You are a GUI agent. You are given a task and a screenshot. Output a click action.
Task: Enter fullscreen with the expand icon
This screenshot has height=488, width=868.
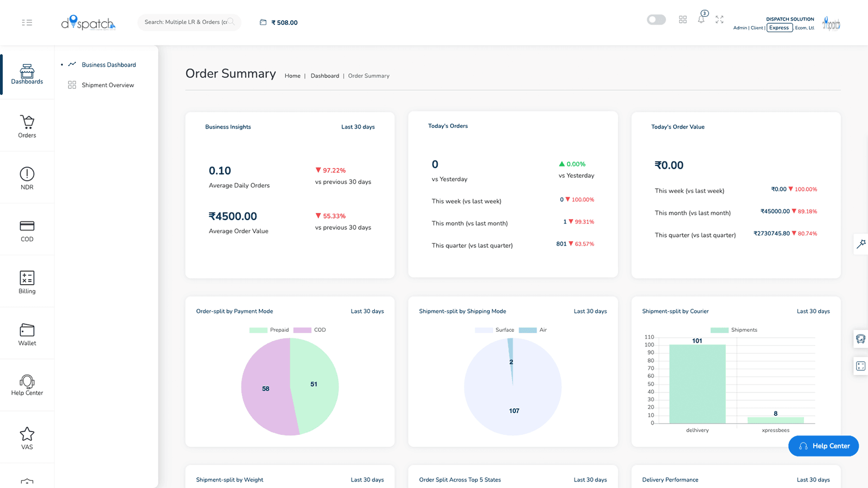[x=719, y=20]
